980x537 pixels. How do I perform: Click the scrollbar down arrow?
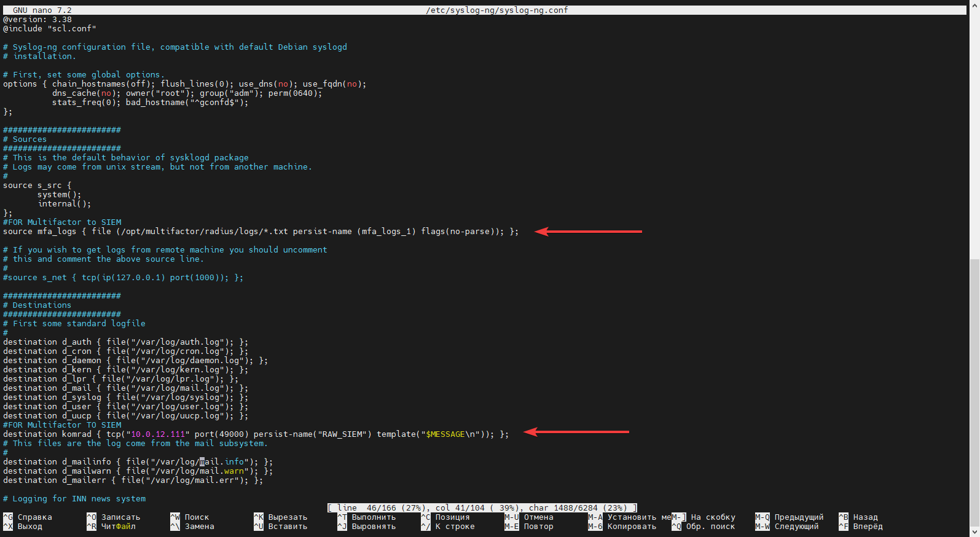[974, 531]
